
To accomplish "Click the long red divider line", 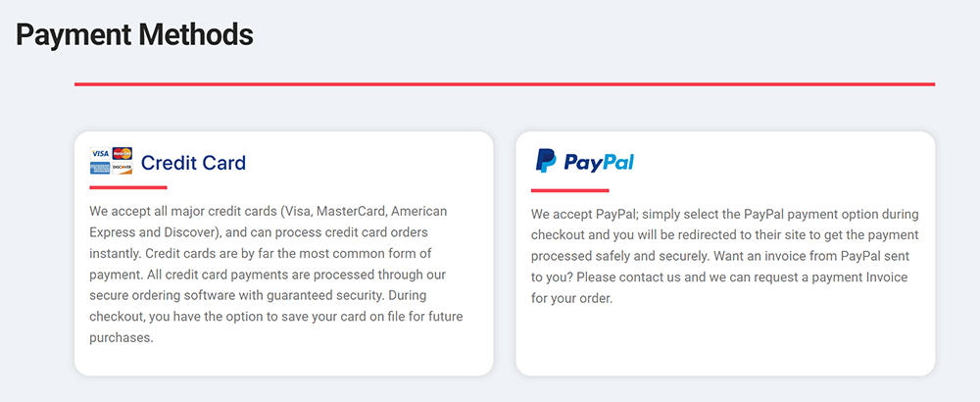I will pyautogui.click(x=504, y=84).
